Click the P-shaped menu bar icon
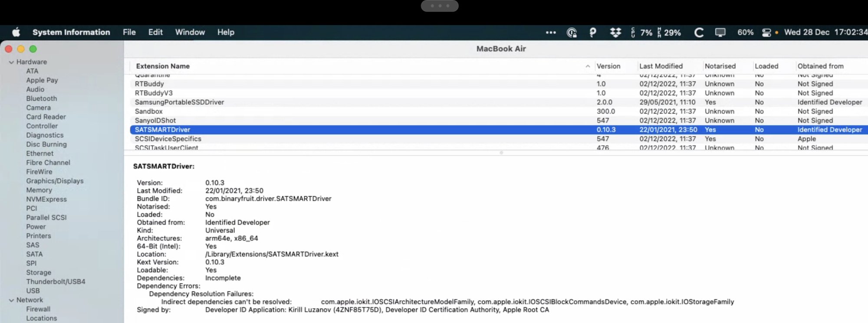868x323 pixels. pos(593,33)
